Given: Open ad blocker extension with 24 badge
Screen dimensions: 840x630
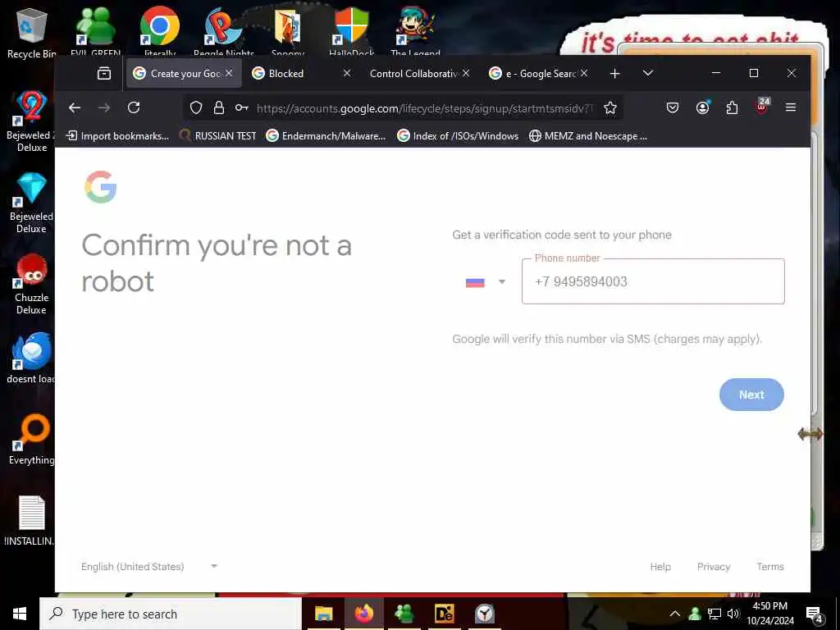Looking at the screenshot, I should (x=762, y=106).
